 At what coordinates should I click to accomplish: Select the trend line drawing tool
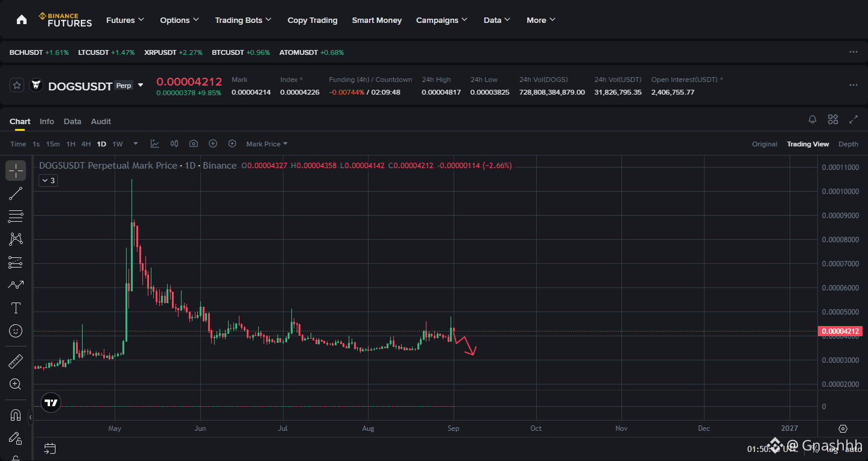pyautogui.click(x=16, y=193)
